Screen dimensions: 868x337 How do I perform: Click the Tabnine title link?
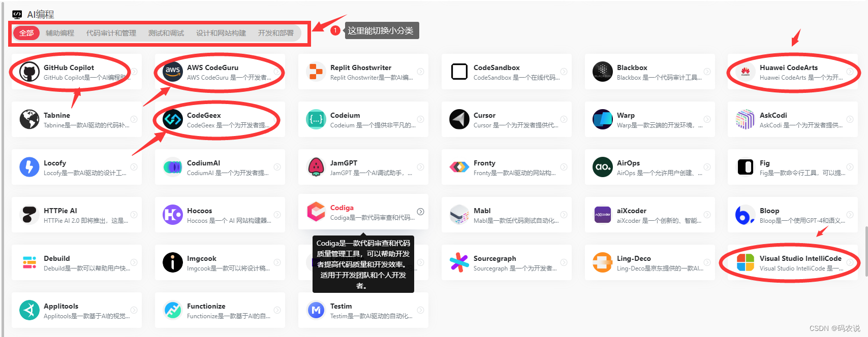[57, 115]
